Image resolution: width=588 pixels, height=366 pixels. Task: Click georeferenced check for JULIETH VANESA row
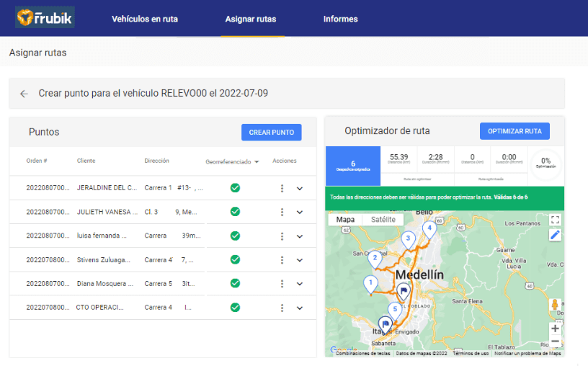235,212
